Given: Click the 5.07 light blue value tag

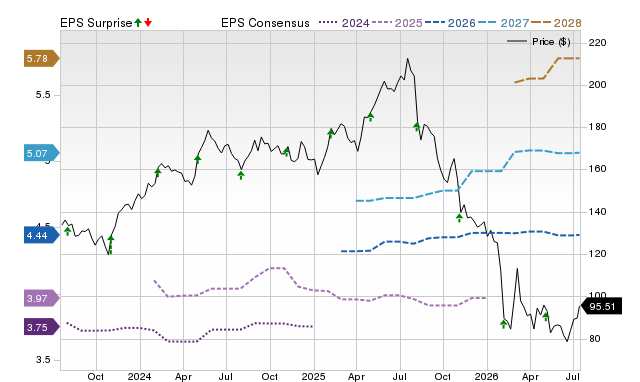Looking at the screenshot, I should coord(41,153).
